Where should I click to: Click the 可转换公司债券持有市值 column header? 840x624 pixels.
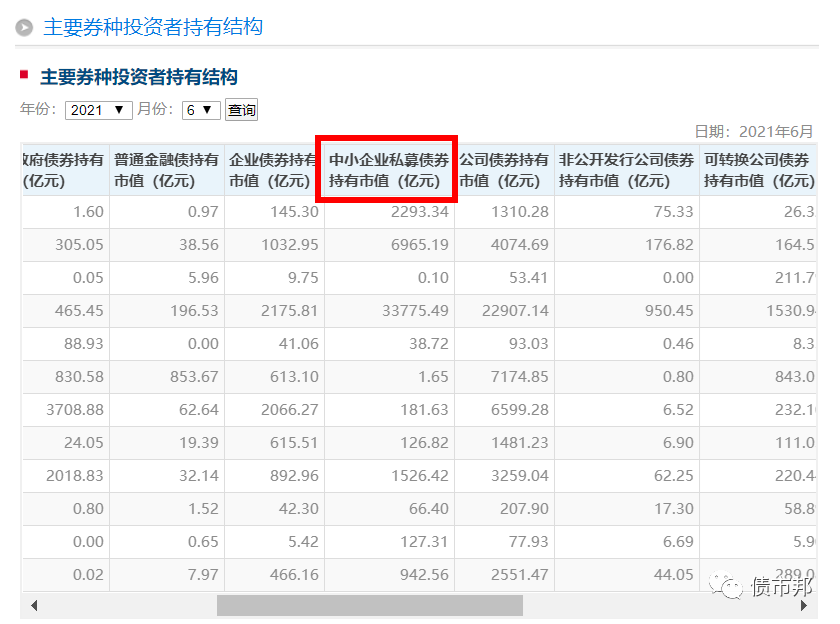click(758, 170)
